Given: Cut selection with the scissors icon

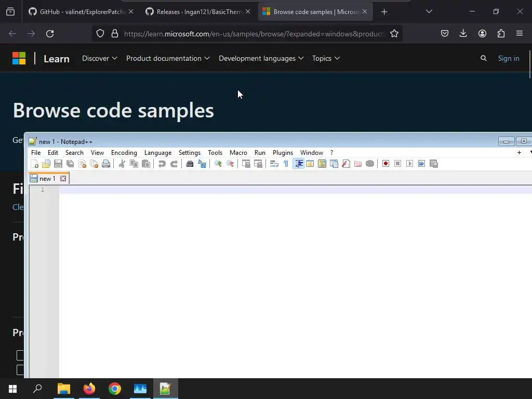Looking at the screenshot, I should tap(122, 164).
